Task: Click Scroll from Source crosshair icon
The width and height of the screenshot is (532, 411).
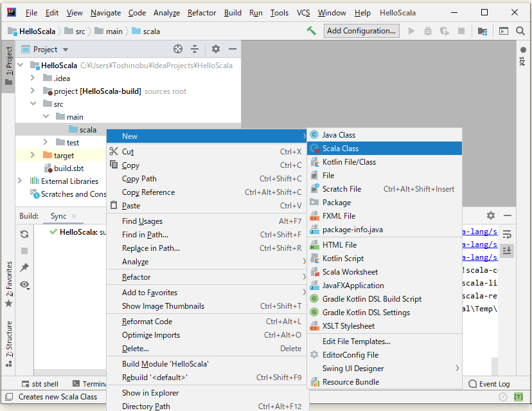Action: pyautogui.click(x=178, y=49)
